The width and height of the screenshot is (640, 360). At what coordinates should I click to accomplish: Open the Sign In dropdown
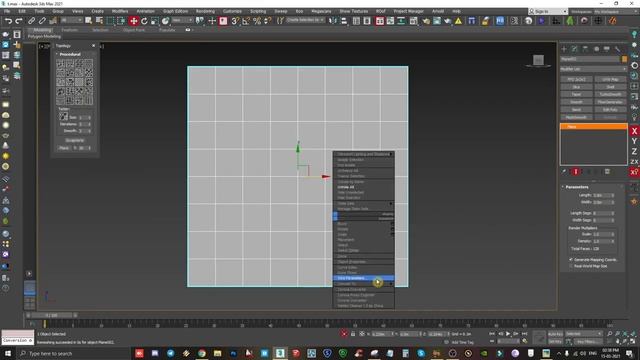(x=547, y=11)
